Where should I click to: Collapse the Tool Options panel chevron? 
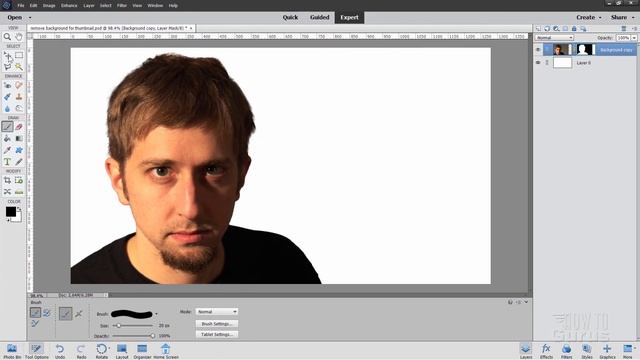click(526, 302)
